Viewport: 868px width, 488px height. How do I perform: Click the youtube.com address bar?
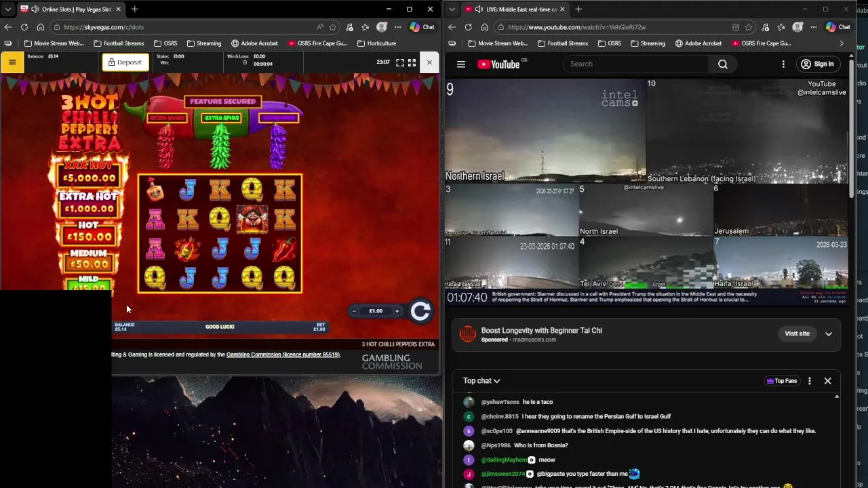tap(614, 27)
